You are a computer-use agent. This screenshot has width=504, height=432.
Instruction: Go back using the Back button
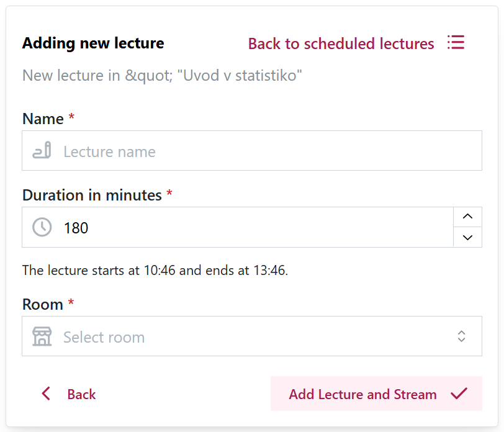pyautogui.click(x=68, y=394)
